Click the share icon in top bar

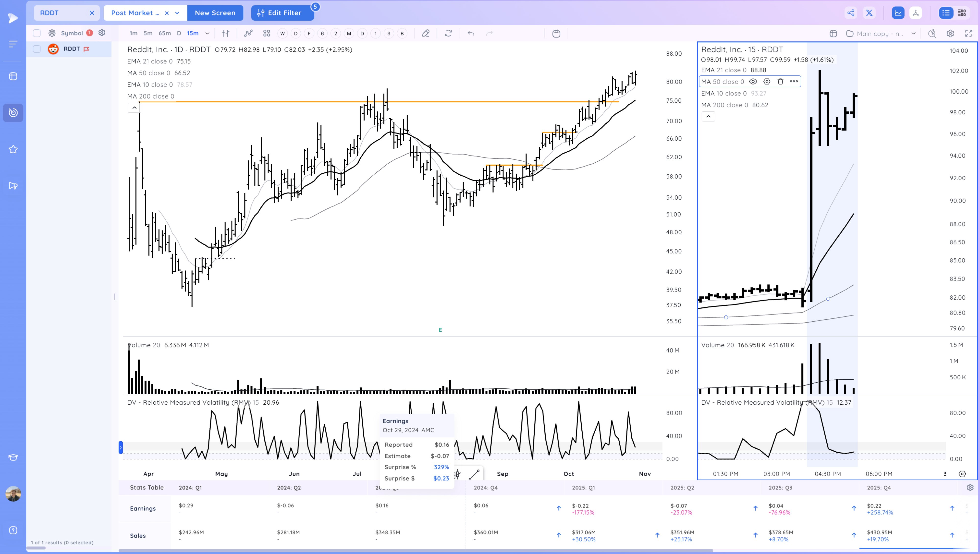(851, 13)
